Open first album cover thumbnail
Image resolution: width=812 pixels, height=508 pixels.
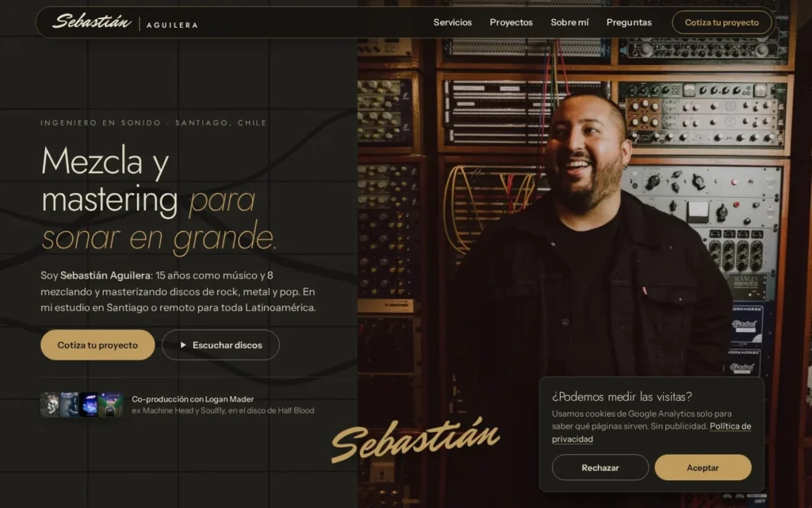tap(50, 405)
